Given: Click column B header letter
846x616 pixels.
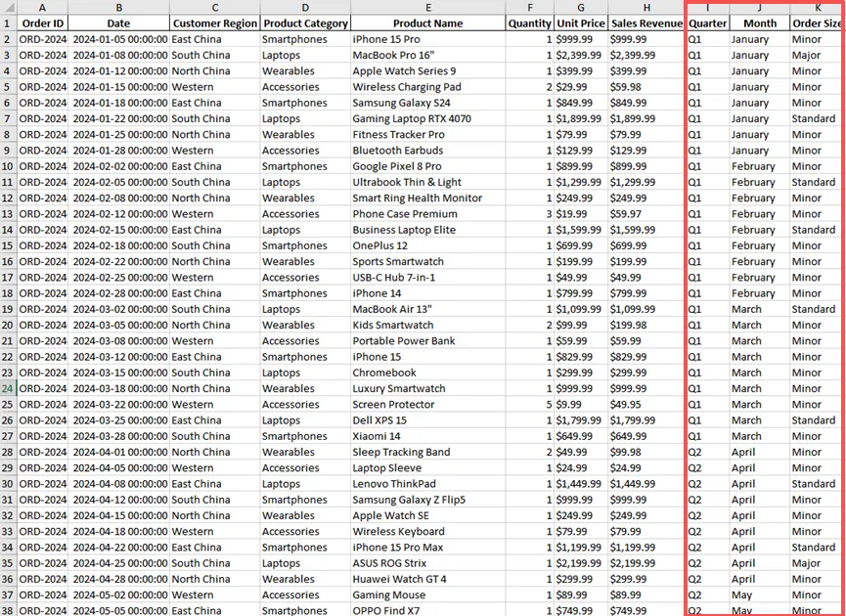Looking at the screenshot, I should pos(118,7).
